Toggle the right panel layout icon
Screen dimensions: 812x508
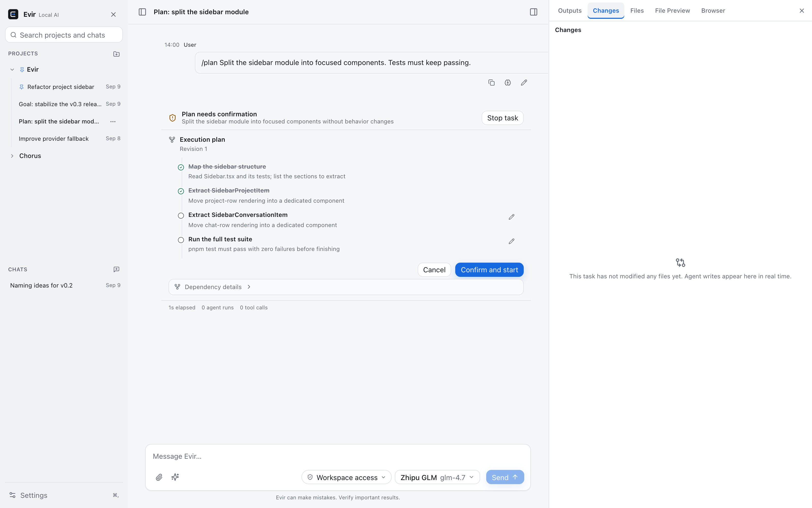533,12
